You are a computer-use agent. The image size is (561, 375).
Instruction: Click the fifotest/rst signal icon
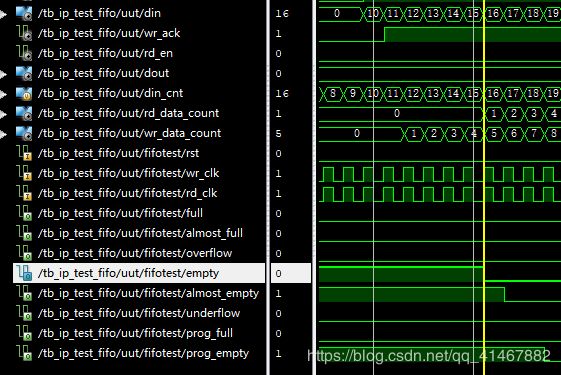point(25,153)
